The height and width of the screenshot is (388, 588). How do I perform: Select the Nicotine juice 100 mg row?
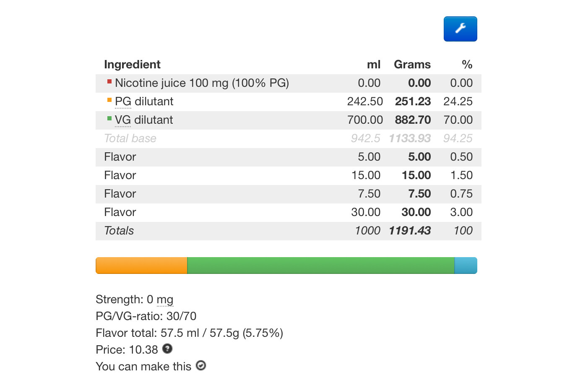tap(289, 83)
